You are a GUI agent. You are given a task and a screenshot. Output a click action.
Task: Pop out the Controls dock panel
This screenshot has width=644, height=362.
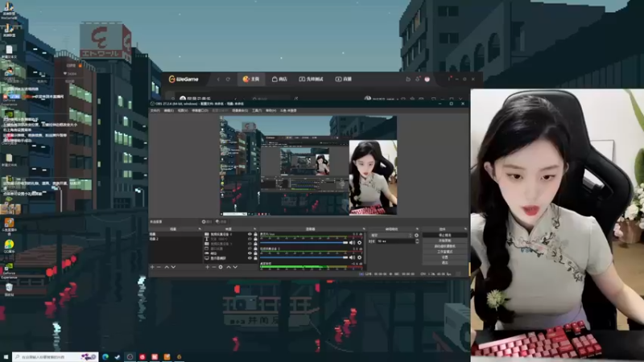pos(465,229)
